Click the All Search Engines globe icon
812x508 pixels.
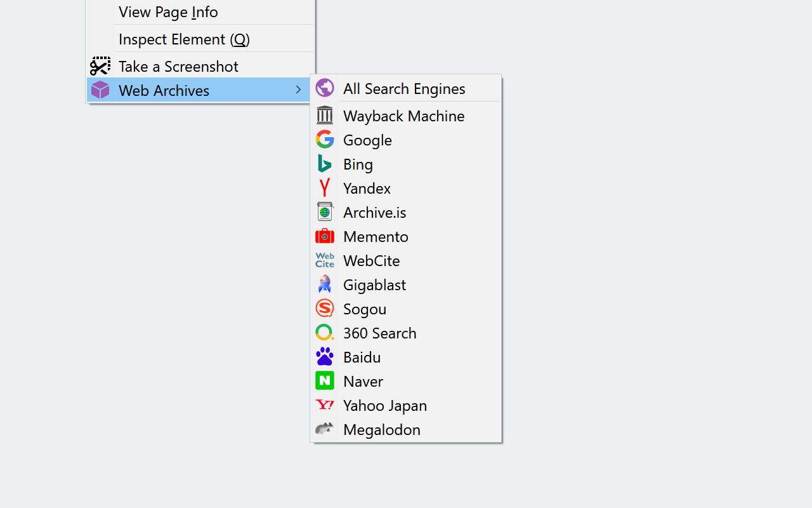click(325, 88)
